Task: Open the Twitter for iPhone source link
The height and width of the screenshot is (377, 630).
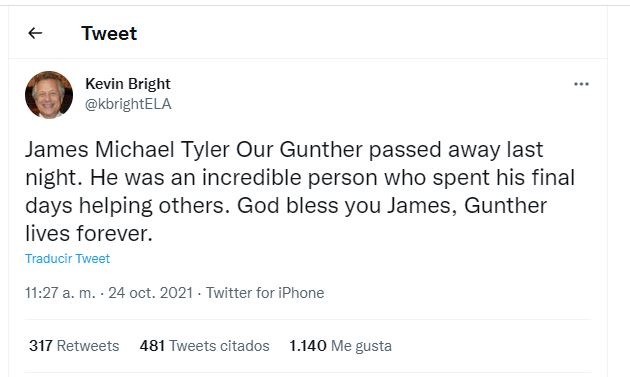Action: point(265,293)
